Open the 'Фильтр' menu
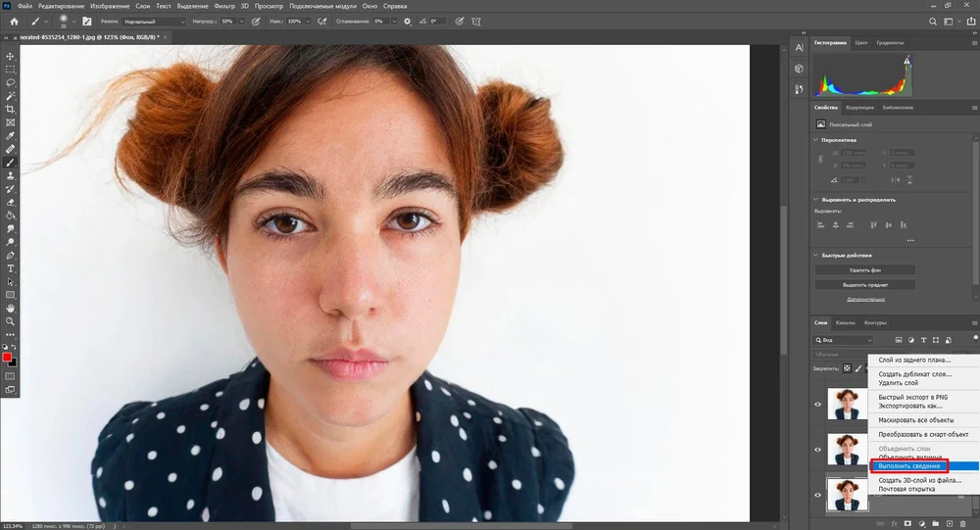Screen dimensions: 980x530 pyautogui.click(x=224, y=6)
